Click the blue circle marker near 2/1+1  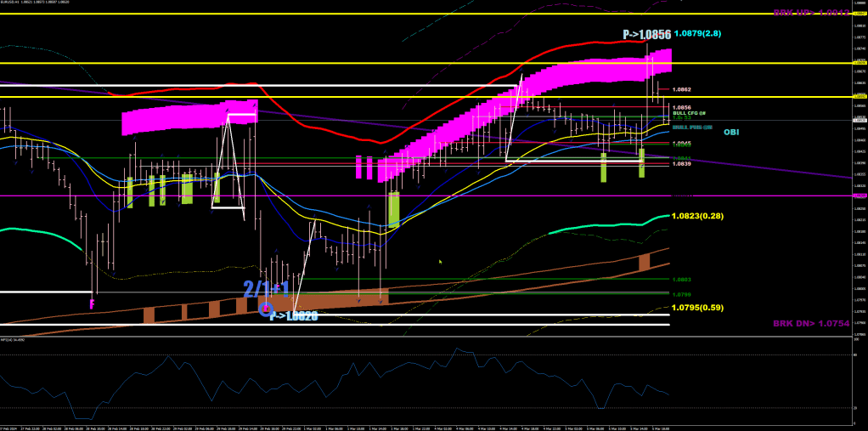tap(267, 309)
